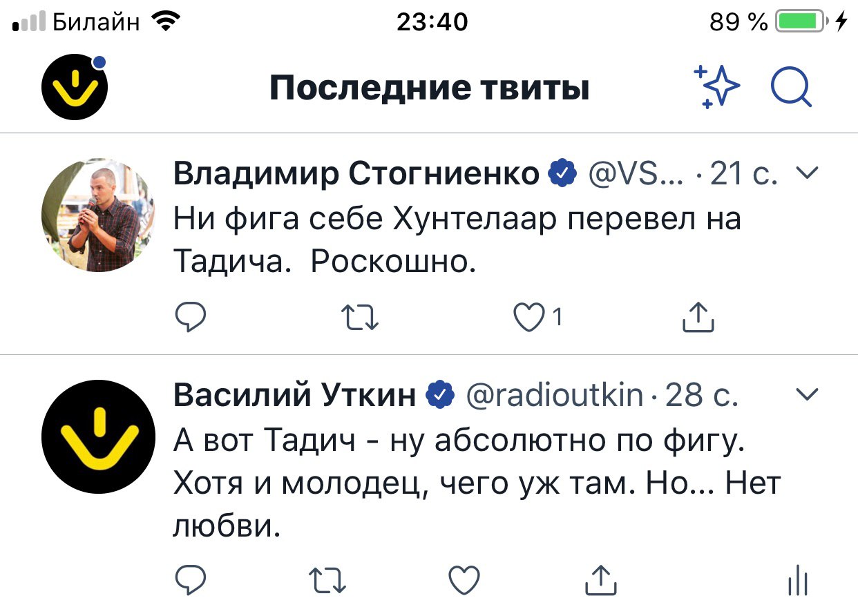Viewport: 858px width, 616px height.
Task: Share Владимир Стогниенко's tweet
Action: point(698,317)
